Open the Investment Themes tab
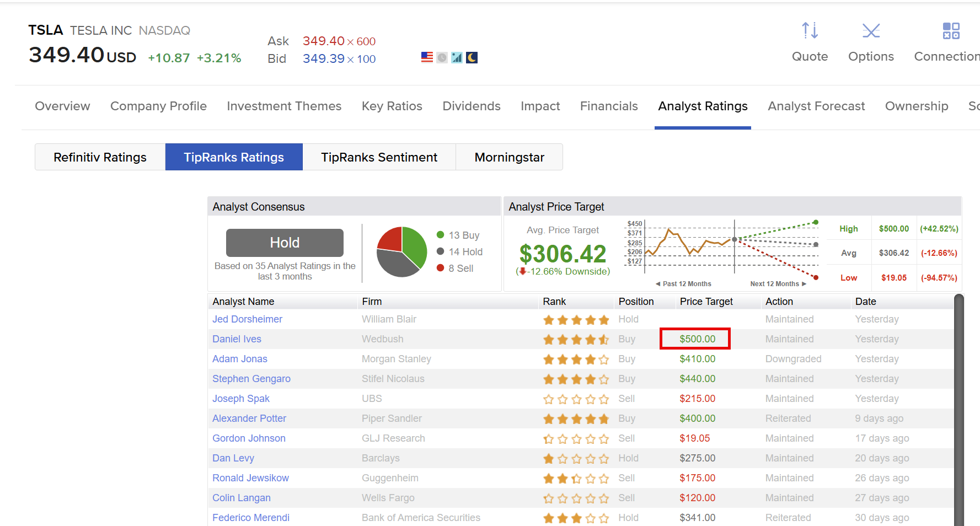This screenshot has height=526, width=980. point(284,106)
